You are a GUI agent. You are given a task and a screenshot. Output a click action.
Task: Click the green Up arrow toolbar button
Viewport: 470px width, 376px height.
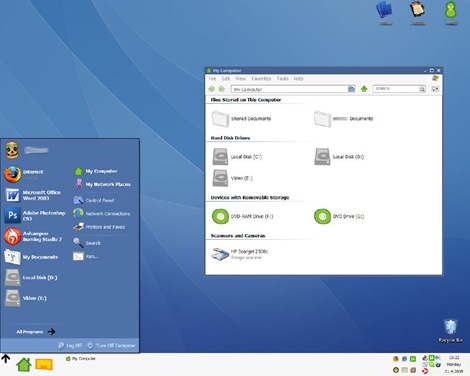point(364,89)
